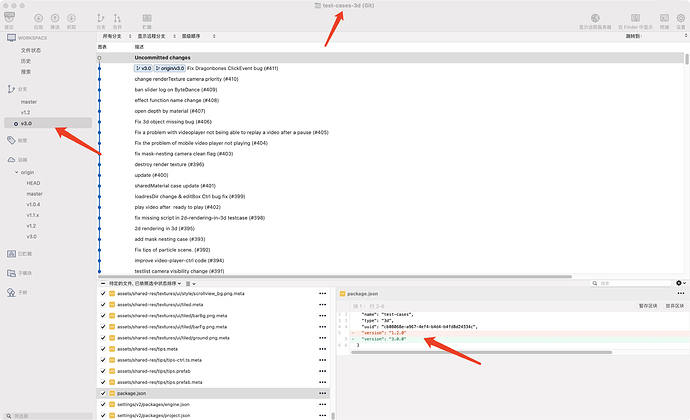Click the Commit (提交) toolbar icon
Screen dimensions: 690x420
9,18
